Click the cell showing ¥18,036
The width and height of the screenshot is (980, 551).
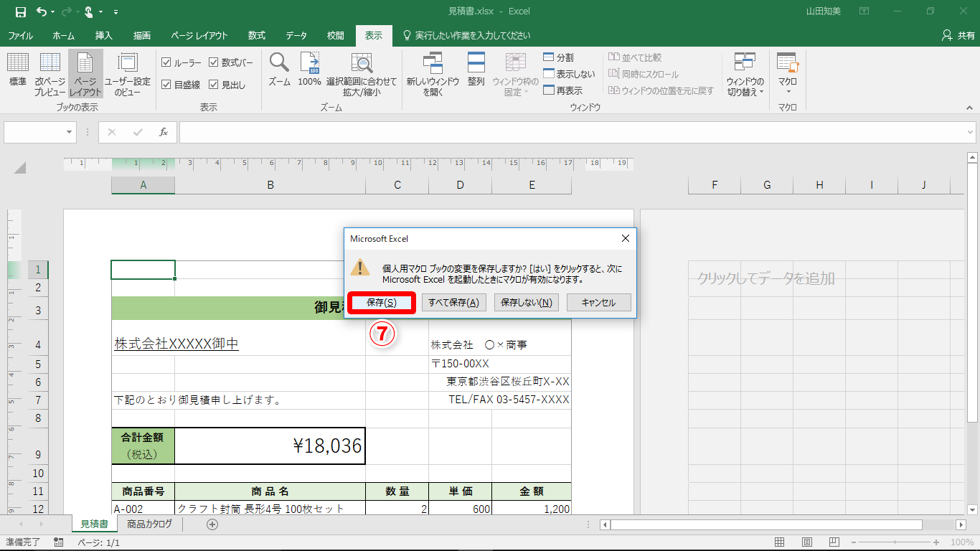[270, 446]
